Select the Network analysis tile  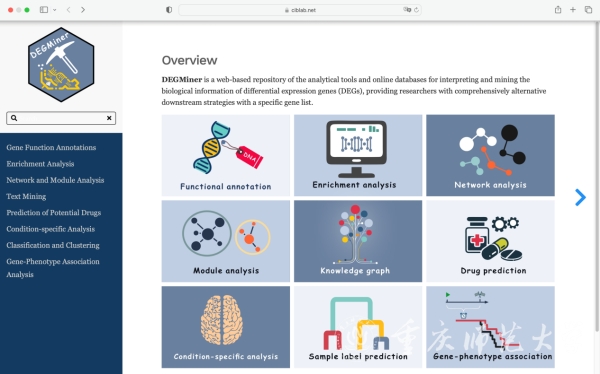point(490,155)
